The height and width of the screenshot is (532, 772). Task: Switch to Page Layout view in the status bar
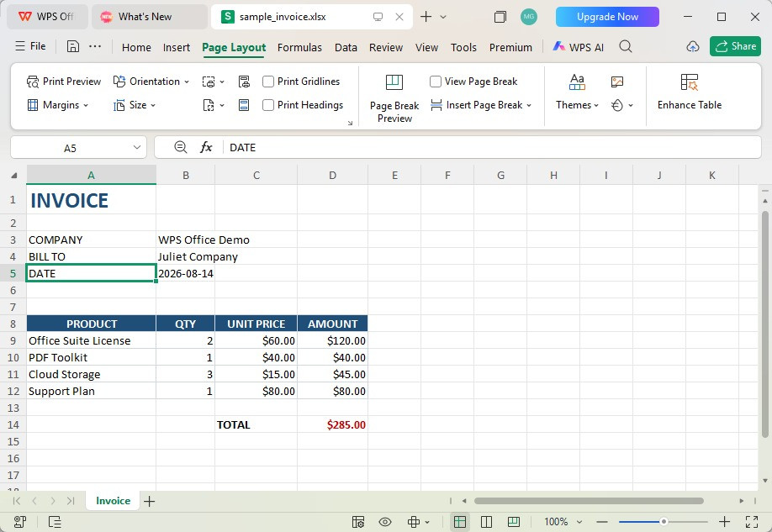[x=486, y=522]
